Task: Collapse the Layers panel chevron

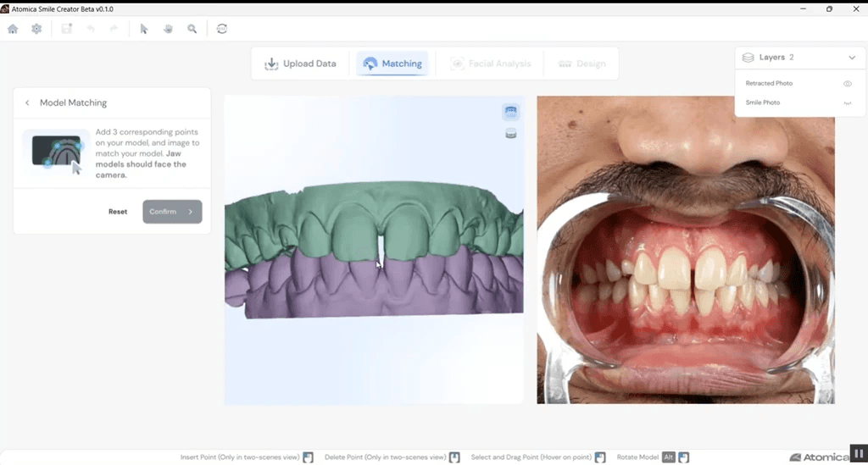Action: point(852,58)
